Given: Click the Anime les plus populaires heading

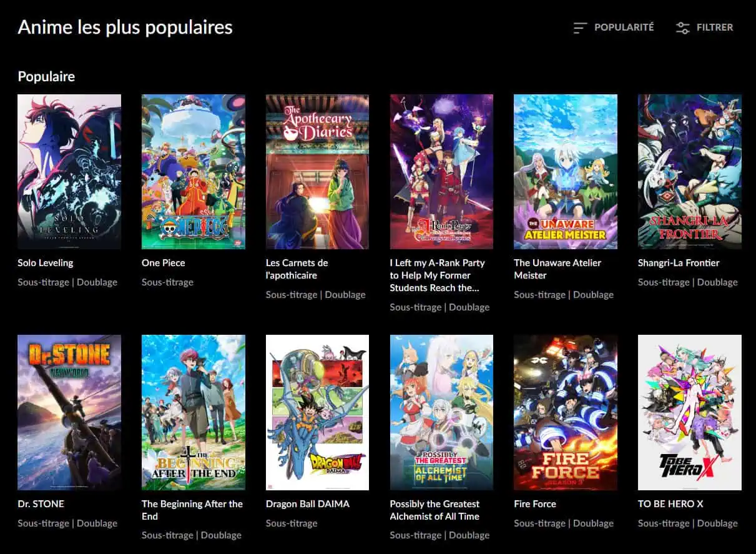Looking at the screenshot, I should point(125,27).
